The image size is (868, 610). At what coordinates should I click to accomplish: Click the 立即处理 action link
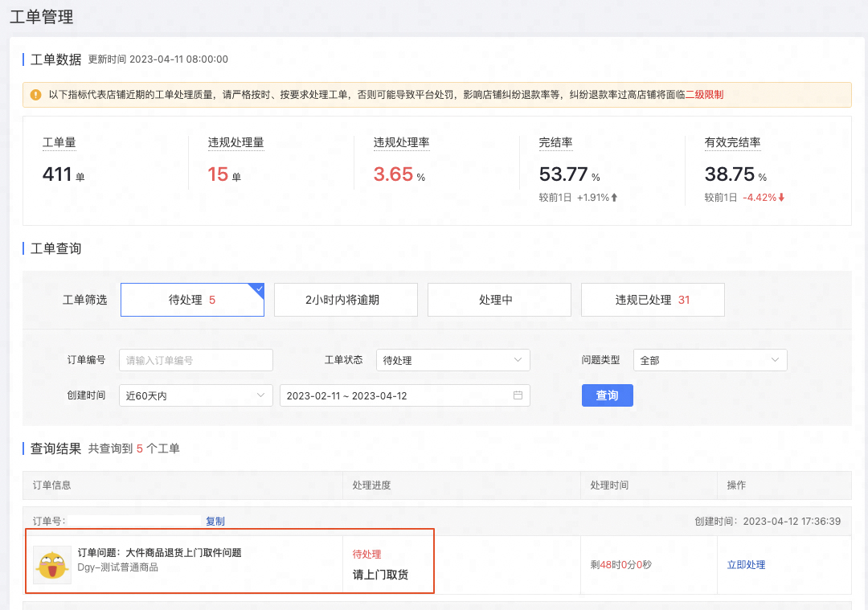coord(746,564)
